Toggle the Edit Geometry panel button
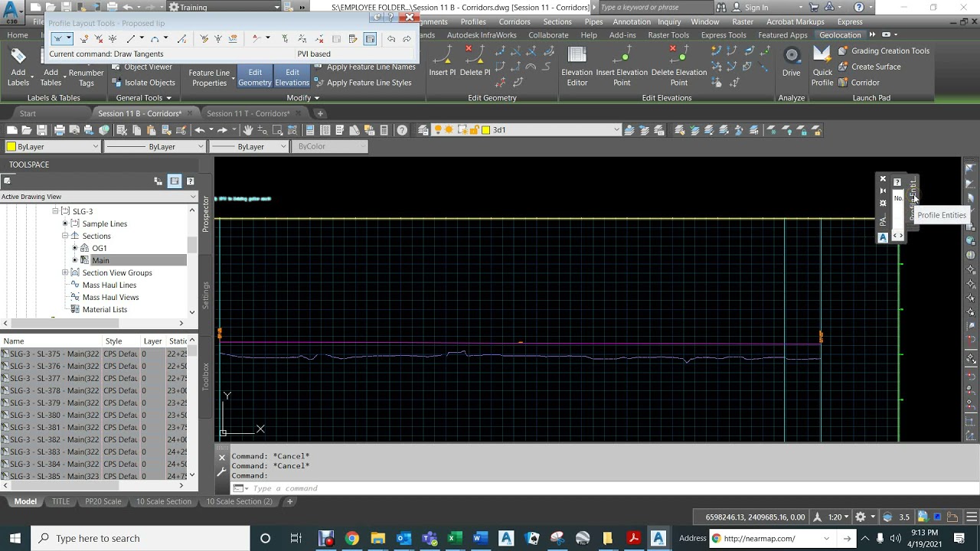The image size is (980, 551). tap(255, 77)
